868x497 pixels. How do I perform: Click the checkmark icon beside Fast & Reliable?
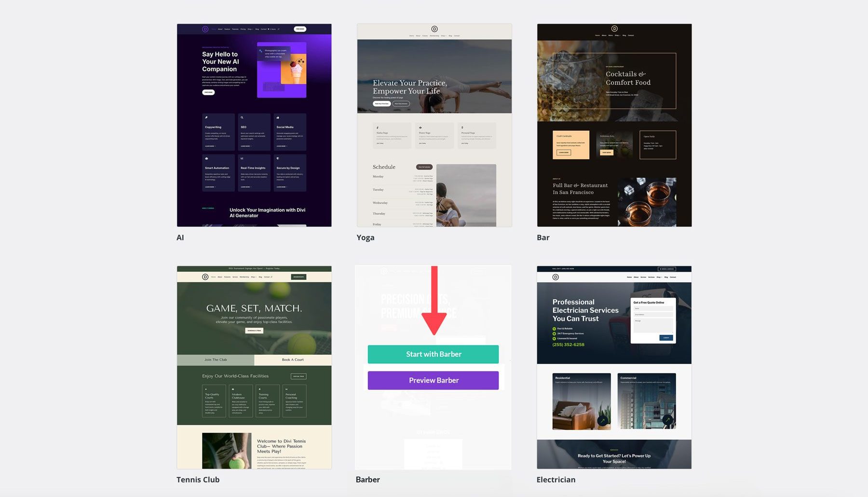pos(554,329)
